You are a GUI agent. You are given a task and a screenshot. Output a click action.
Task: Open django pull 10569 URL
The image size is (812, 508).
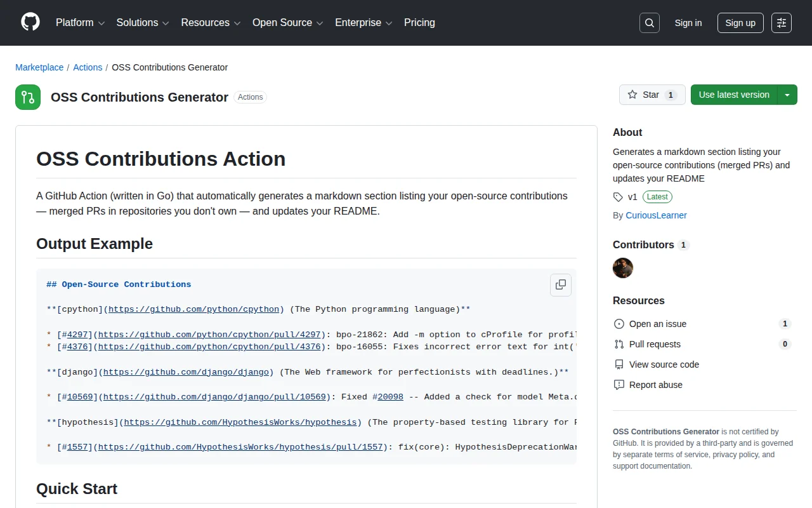coord(214,397)
